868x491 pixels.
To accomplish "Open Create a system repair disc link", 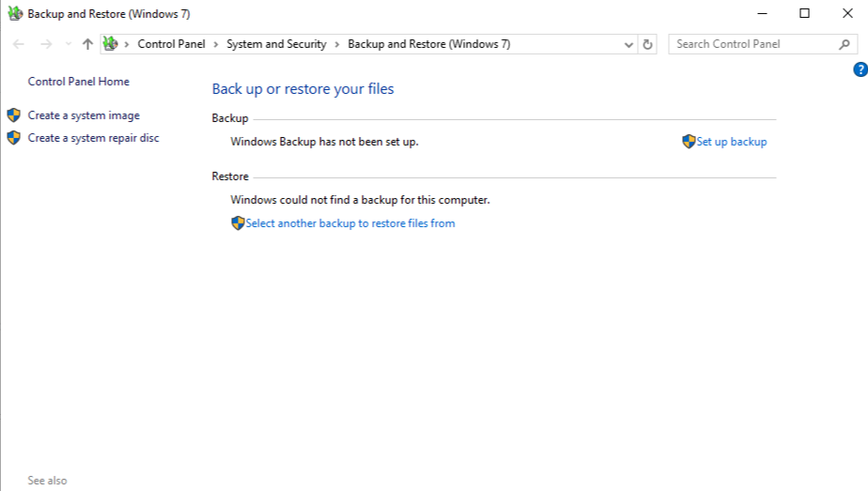I will (x=93, y=138).
